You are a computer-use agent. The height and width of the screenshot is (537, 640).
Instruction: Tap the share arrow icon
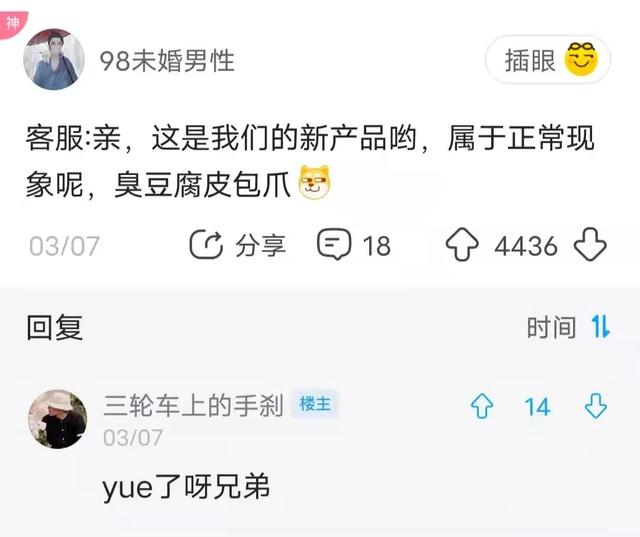pos(206,244)
